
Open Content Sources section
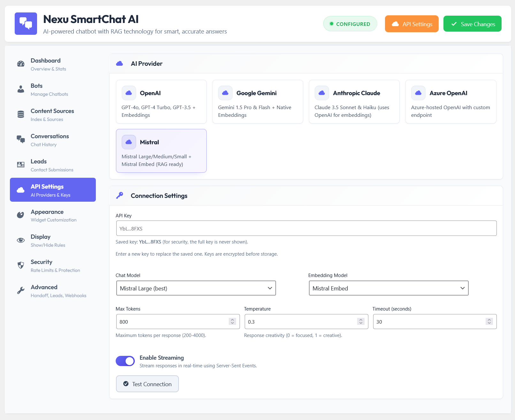point(53,115)
